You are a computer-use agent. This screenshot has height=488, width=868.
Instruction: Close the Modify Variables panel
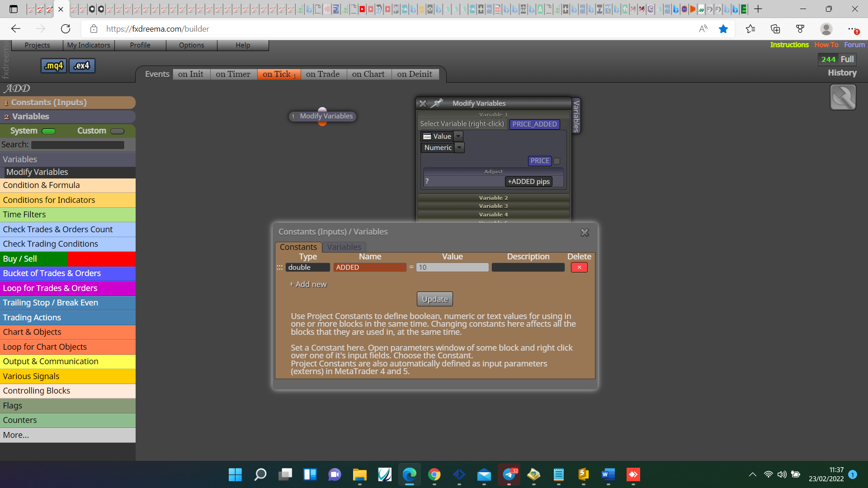pyautogui.click(x=423, y=103)
